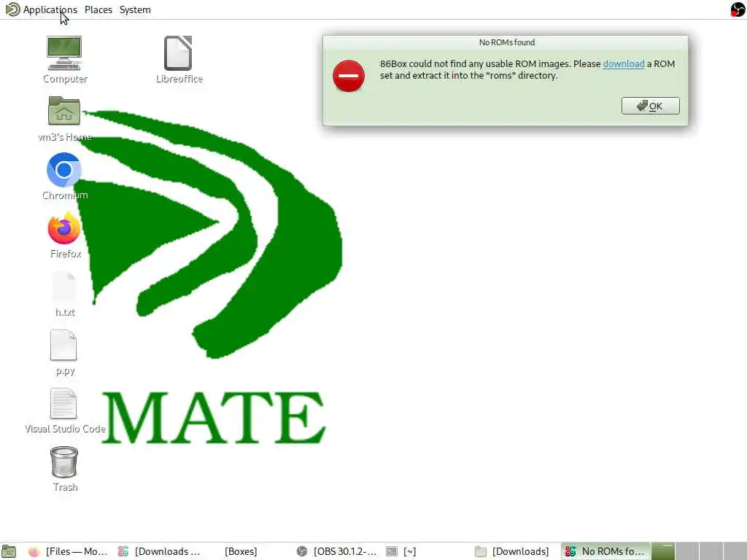This screenshot has width=747, height=560.
Task: Switch to the [Downloads ...] 86Box taskbar entry
Action: coord(159,551)
